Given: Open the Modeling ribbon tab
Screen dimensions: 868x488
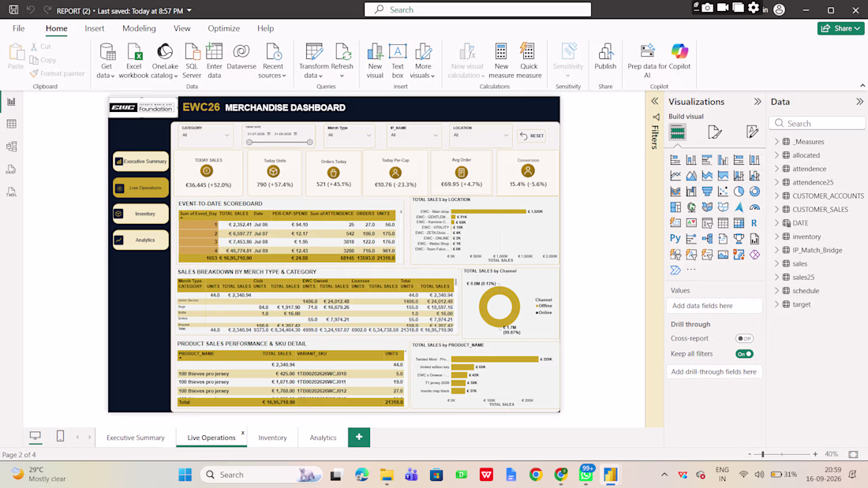Looking at the screenshot, I should click(139, 28).
